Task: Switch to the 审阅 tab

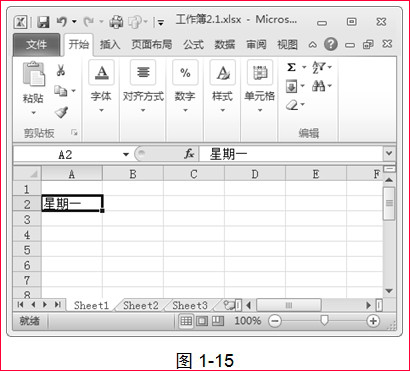Action: coord(256,45)
